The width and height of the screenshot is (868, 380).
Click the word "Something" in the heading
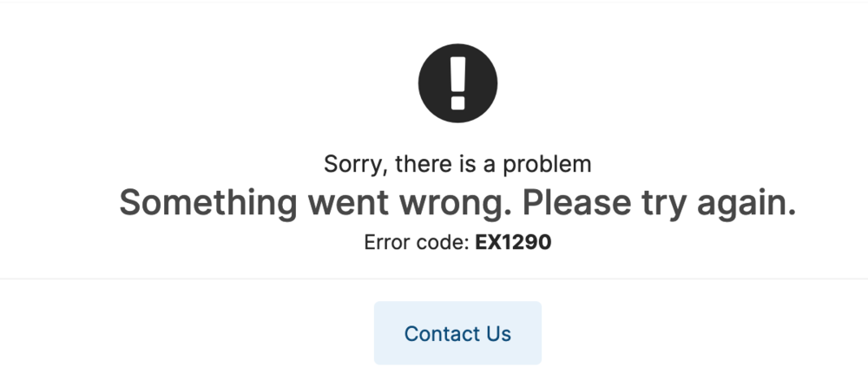click(208, 203)
